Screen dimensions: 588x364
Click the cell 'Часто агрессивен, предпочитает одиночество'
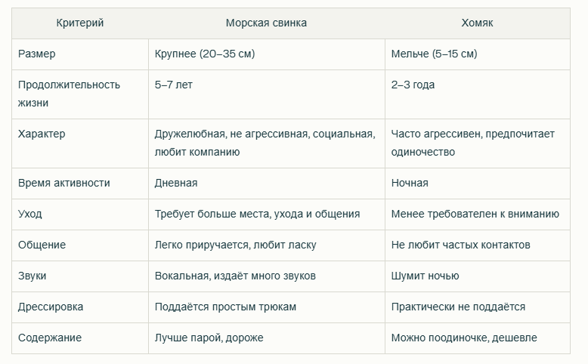click(x=477, y=143)
